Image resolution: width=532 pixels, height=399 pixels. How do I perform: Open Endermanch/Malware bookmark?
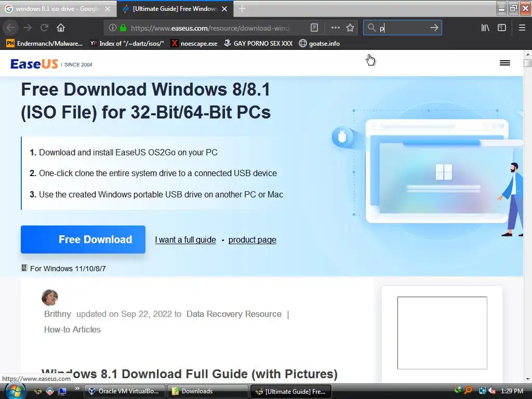(45, 44)
